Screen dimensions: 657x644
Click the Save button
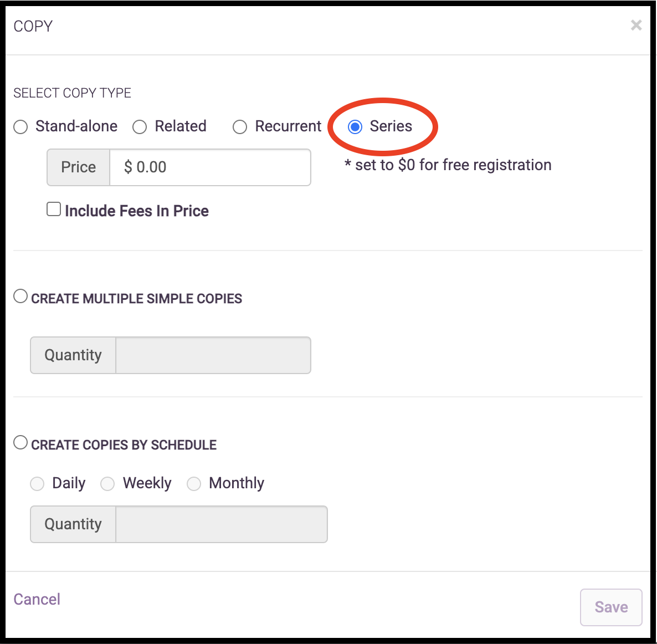point(611,607)
